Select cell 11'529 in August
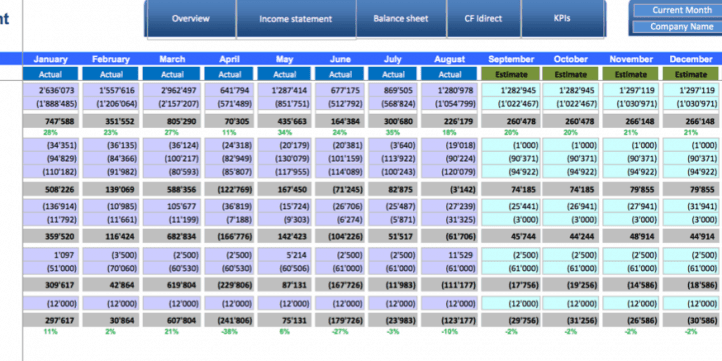This screenshot has height=361, width=722. 449,255
